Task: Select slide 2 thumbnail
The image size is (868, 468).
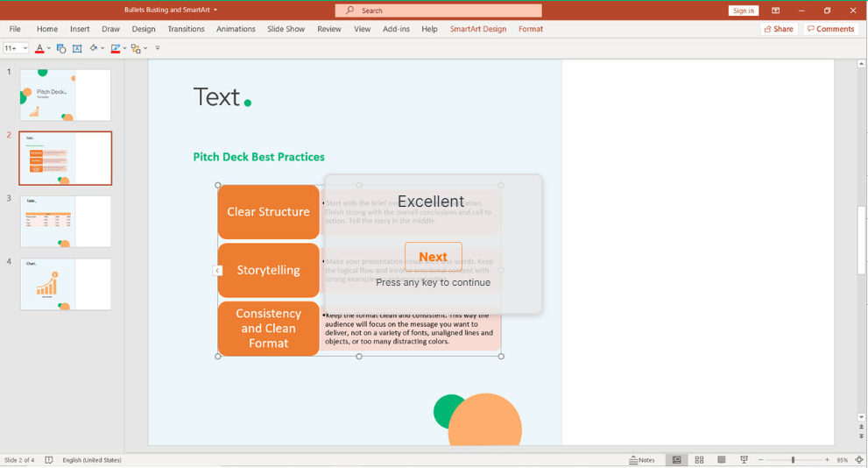Action: 66,158
